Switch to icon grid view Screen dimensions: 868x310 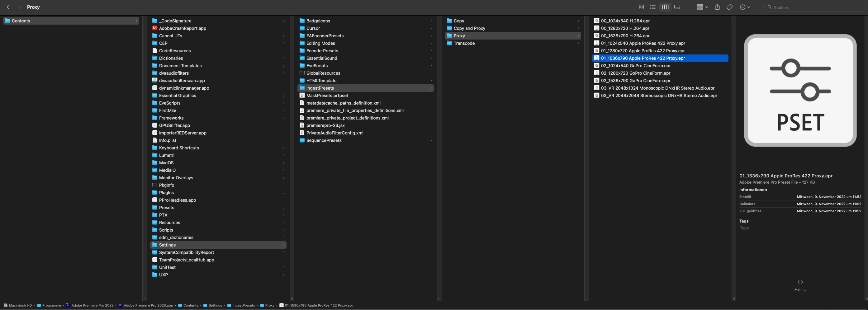pos(641,7)
